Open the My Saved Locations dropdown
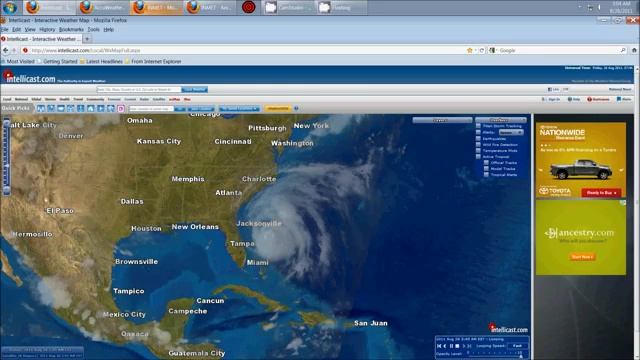Viewport: 640px width, 360px height. 239,109
